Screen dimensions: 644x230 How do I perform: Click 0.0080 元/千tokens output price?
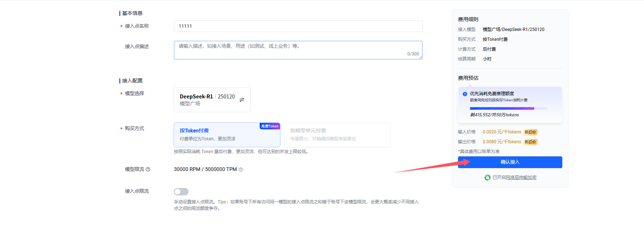tap(502, 142)
